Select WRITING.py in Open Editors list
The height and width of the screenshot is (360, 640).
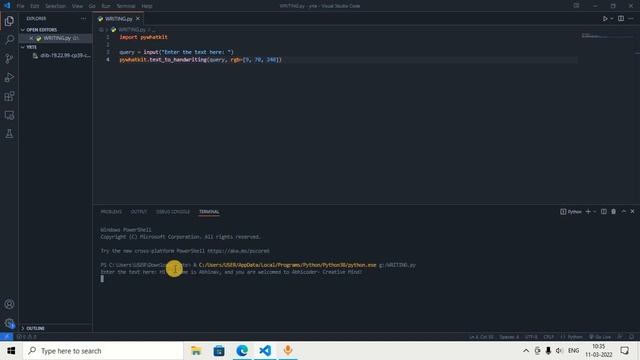tap(57, 38)
